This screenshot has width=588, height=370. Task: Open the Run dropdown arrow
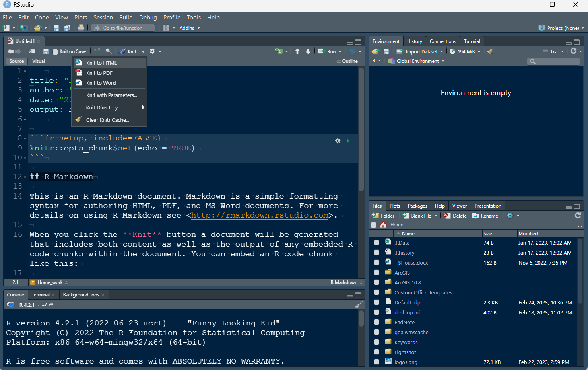pos(340,52)
